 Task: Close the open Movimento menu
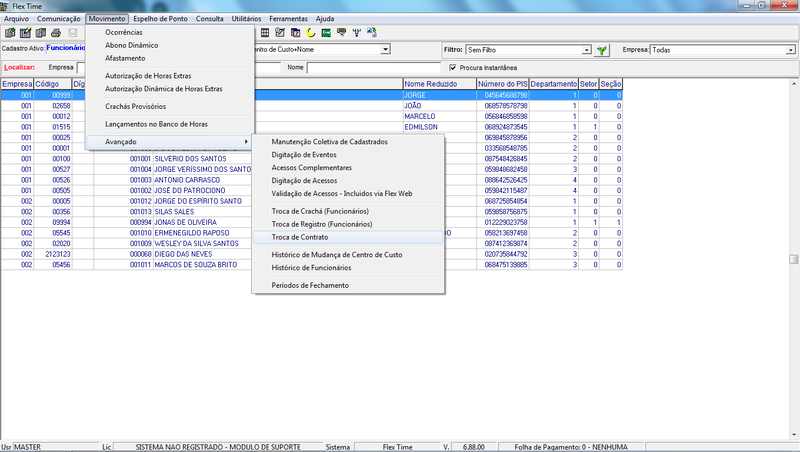107,19
